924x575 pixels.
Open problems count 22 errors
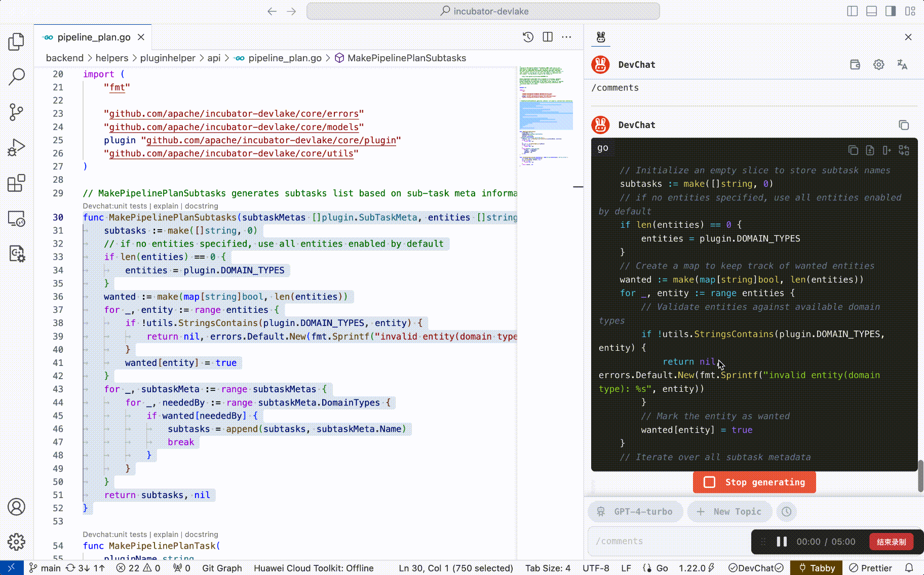(138, 568)
